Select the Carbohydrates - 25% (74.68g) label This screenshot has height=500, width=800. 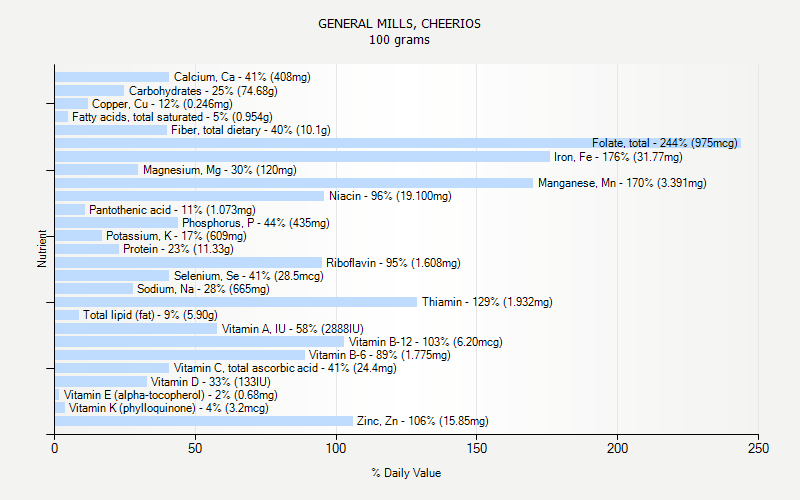(x=203, y=91)
